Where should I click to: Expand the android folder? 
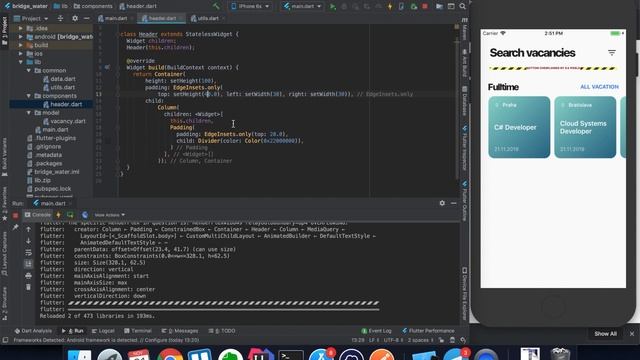(20, 37)
